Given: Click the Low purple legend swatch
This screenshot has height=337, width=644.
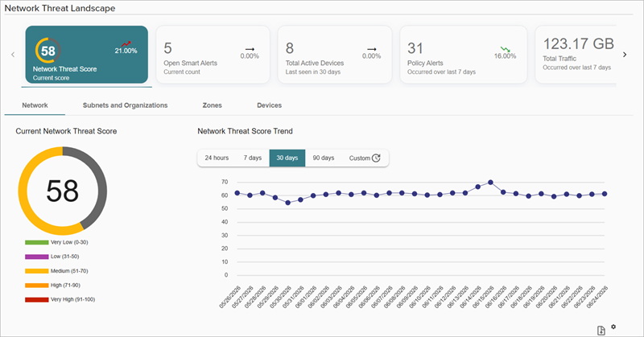Looking at the screenshot, I should [36, 257].
